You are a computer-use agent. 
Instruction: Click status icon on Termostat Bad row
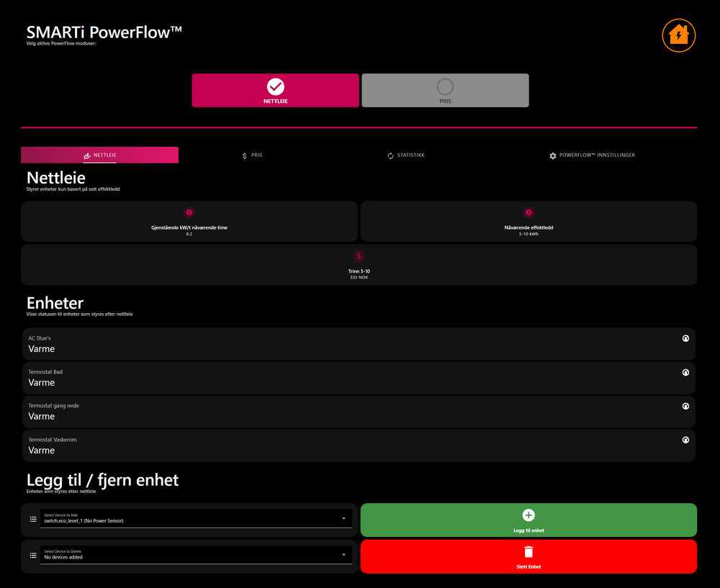685,372
